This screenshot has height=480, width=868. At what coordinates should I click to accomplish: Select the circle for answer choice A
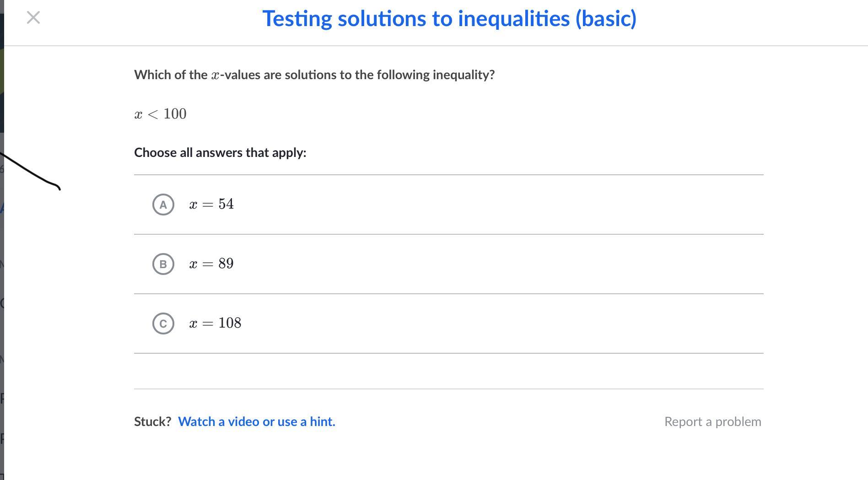[x=163, y=205]
